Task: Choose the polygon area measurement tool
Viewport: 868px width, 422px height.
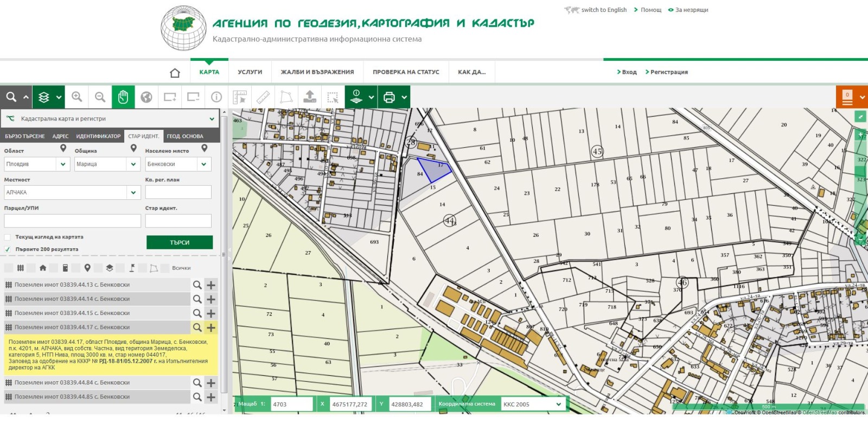Action: [x=286, y=97]
